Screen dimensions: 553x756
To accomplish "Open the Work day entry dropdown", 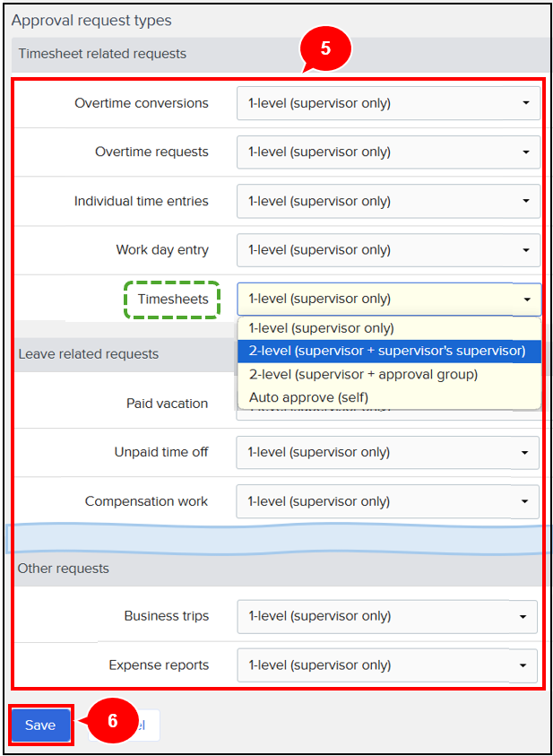I will [x=388, y=250].
